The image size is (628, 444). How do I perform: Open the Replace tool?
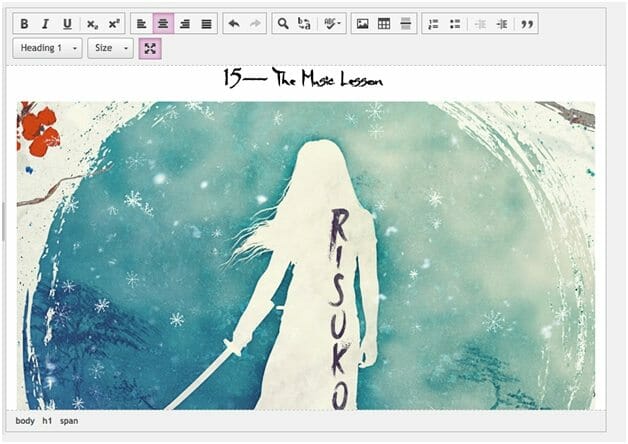tap(304, 24)
